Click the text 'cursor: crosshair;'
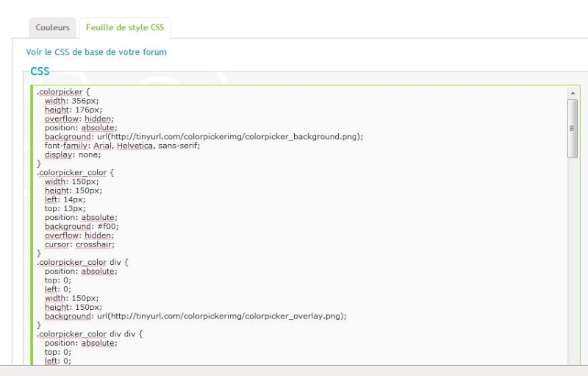This screenshot has width=588, height=376. pyautogui.click(x=79, y=245)
